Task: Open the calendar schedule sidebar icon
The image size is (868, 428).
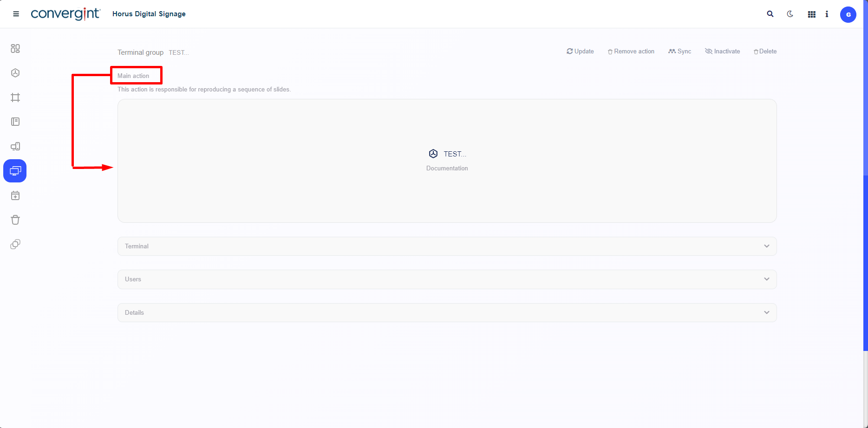Action: coord(15,196)
